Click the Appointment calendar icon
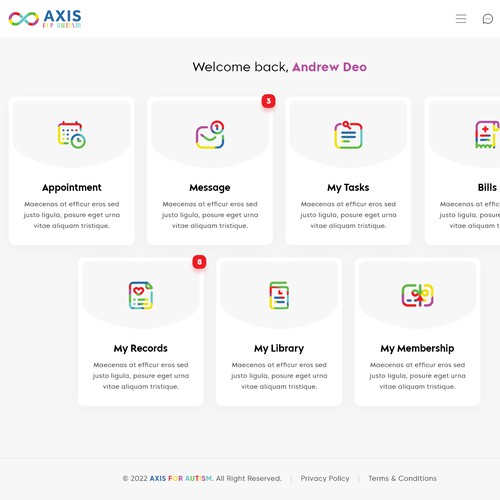This screenshot has width=500, height=500. (x=72, y=135)
